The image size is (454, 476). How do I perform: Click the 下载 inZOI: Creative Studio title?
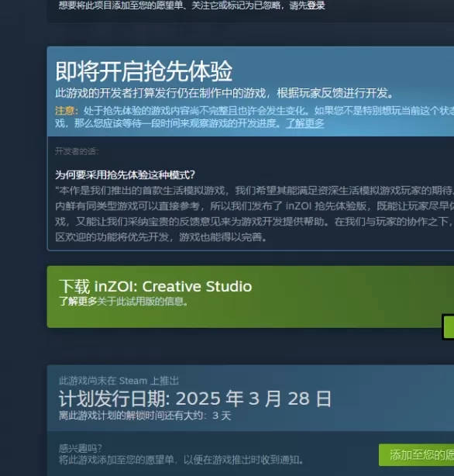coord(156,286)
